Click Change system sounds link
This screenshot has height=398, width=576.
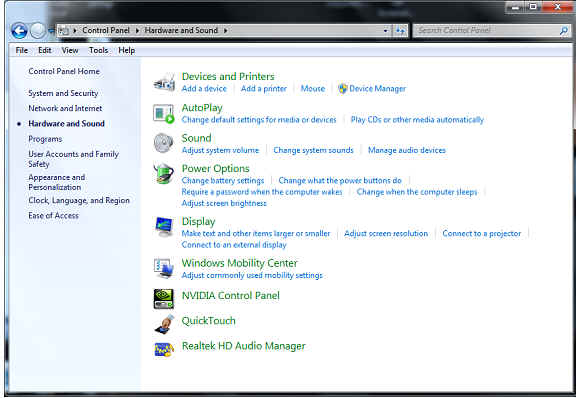(313, 150)
